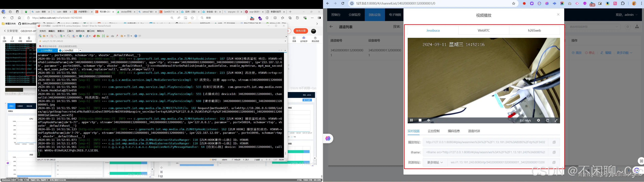
Task: Pause the Jessibuca video playback
Action: (411, 120)
